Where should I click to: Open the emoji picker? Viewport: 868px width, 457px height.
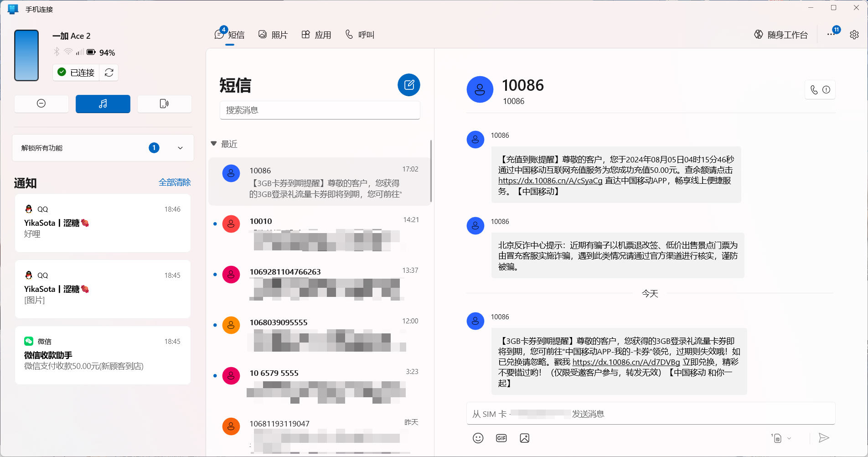(478, 438)
